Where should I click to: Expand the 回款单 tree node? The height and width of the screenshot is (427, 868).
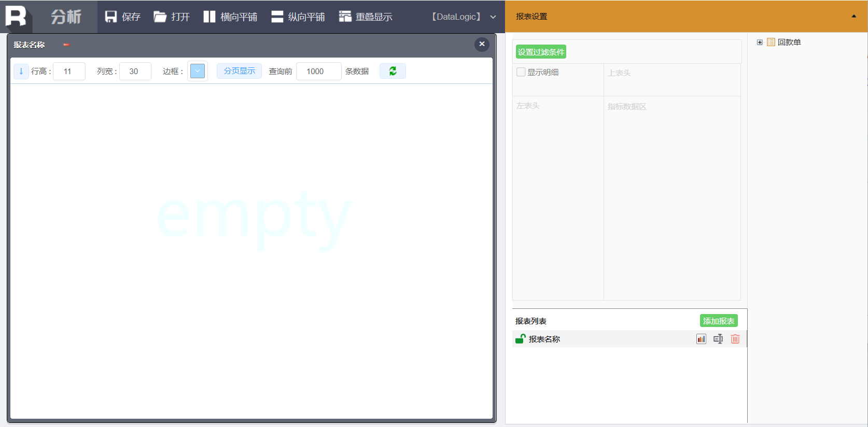pyautogui.click(x=760, y=42)
